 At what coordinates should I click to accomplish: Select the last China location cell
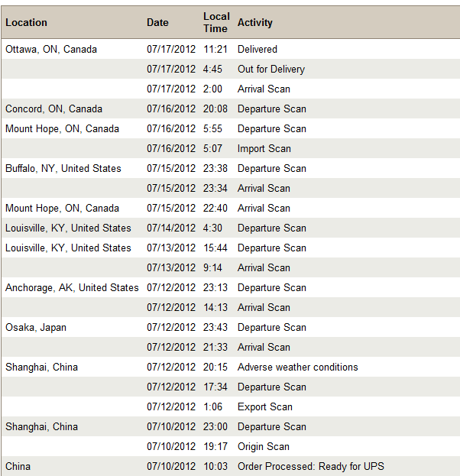tap(18, 467)
